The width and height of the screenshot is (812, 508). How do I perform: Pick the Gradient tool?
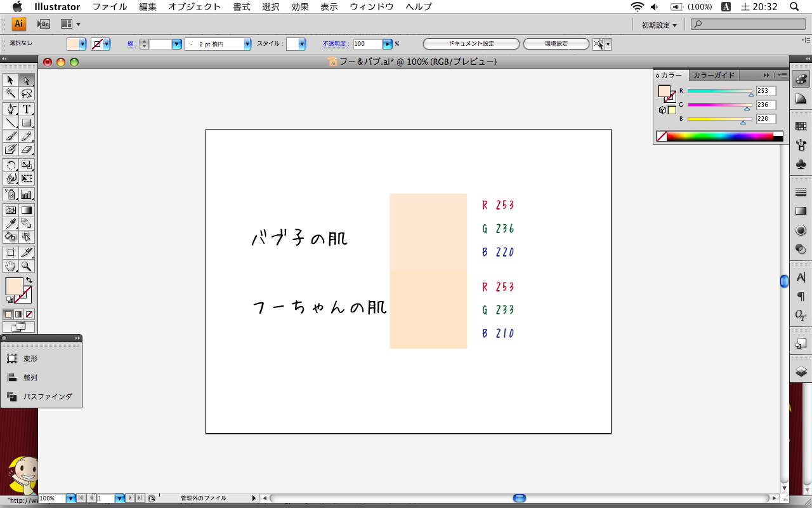coord(27,210)
